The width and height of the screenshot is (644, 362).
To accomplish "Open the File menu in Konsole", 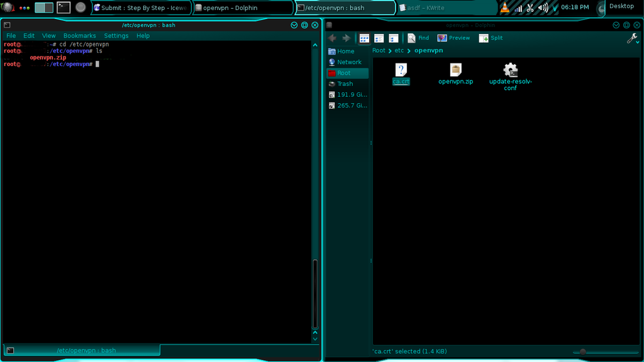I will coord(11,36).
